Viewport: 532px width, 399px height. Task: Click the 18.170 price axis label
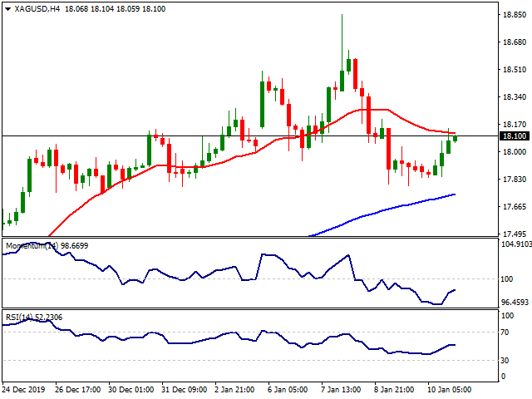(x=515, y=125)
